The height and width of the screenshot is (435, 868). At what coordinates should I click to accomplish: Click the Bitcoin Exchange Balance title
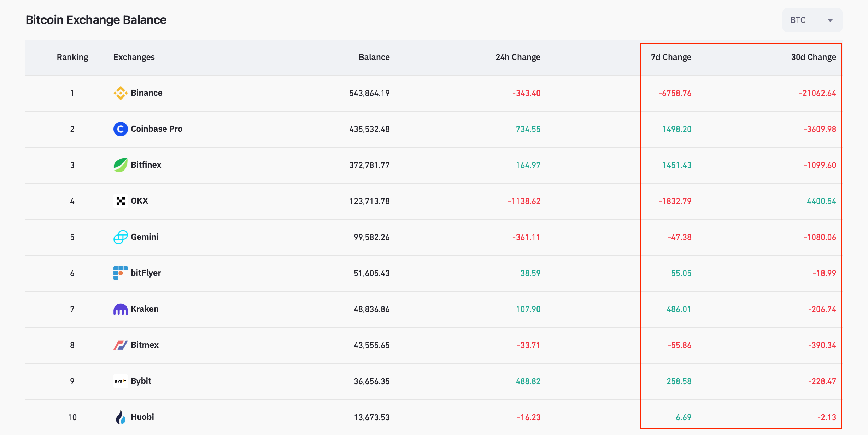tap(96, 20)
